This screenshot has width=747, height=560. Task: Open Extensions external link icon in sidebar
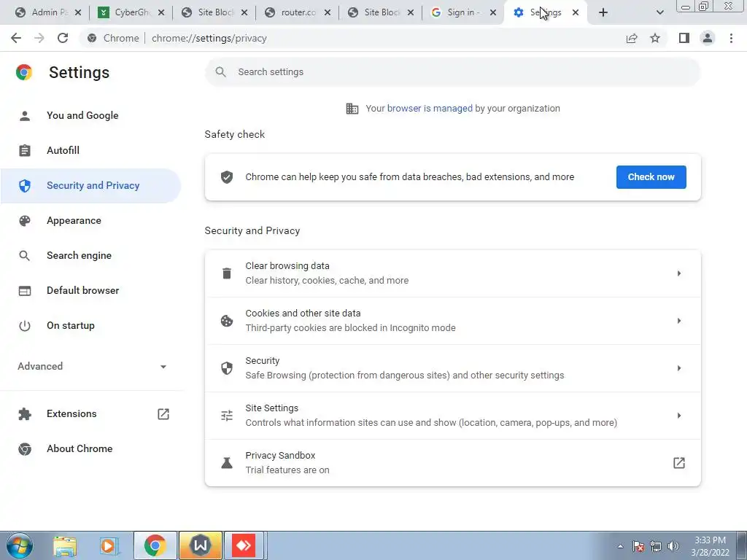pyautogui.click(x=163, y=414)
